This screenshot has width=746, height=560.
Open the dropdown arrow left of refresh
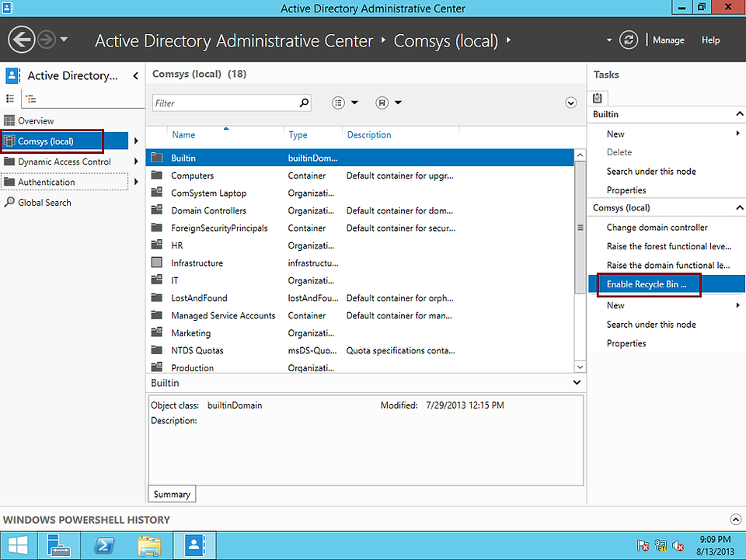click(609, 40)
